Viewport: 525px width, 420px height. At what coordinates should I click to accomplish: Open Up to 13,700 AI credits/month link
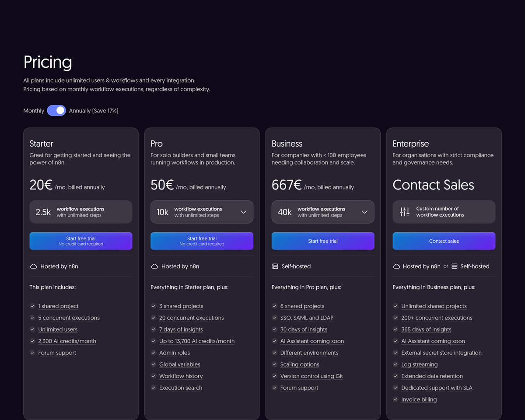(x=197, y=341)
